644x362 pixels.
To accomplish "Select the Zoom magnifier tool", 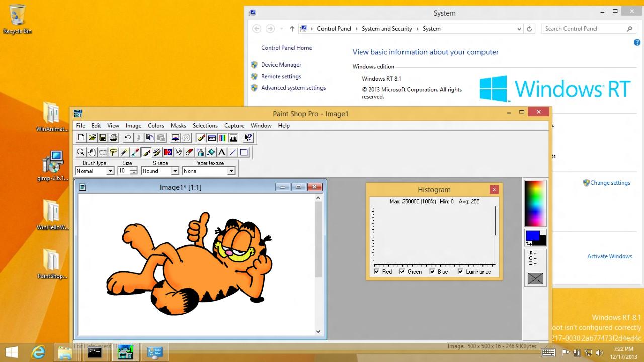I will tap(80, 152).
